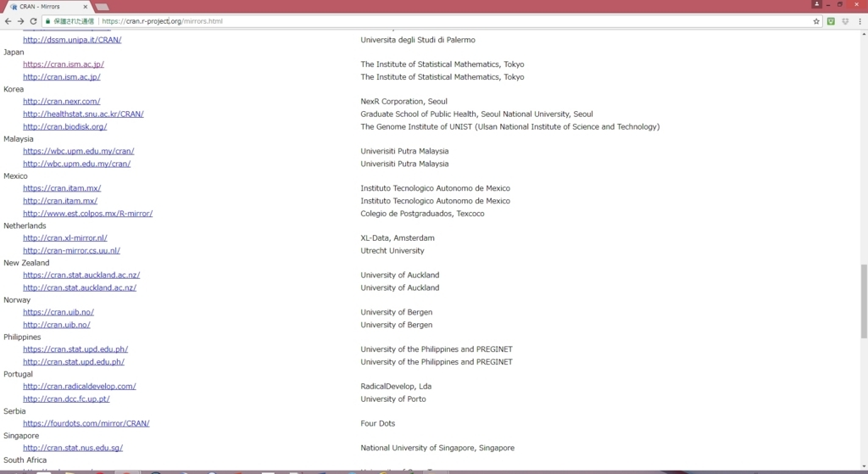
Task: Click 'National University of Singapore, Singapore' text
Action: pyautogui.click(x=437, y=448)
